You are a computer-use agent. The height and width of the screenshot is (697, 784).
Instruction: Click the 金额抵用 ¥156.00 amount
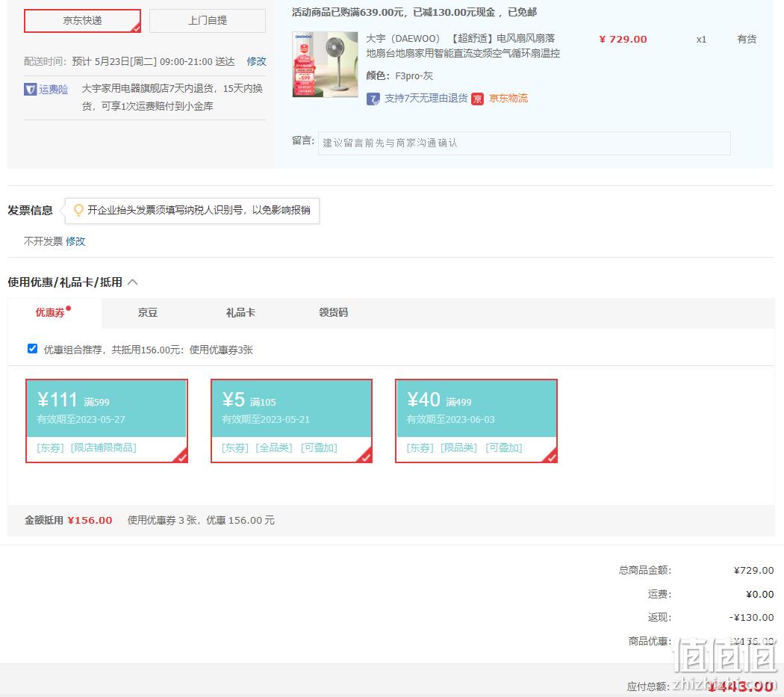[x=90, y=521]
